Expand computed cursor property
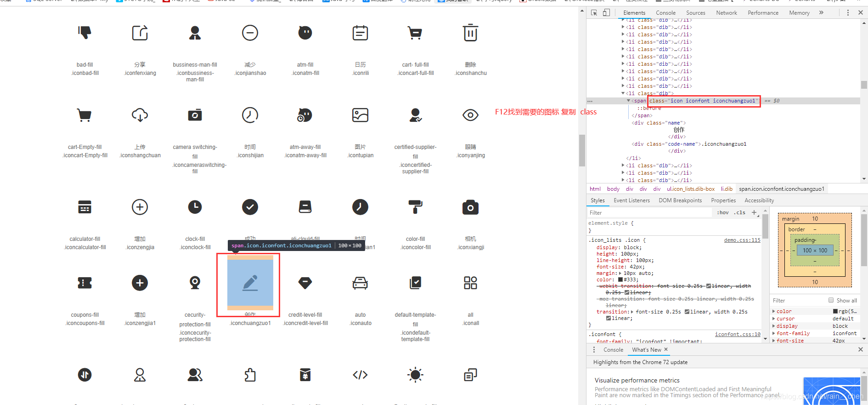Screen dimensions: 868x405 774,319
